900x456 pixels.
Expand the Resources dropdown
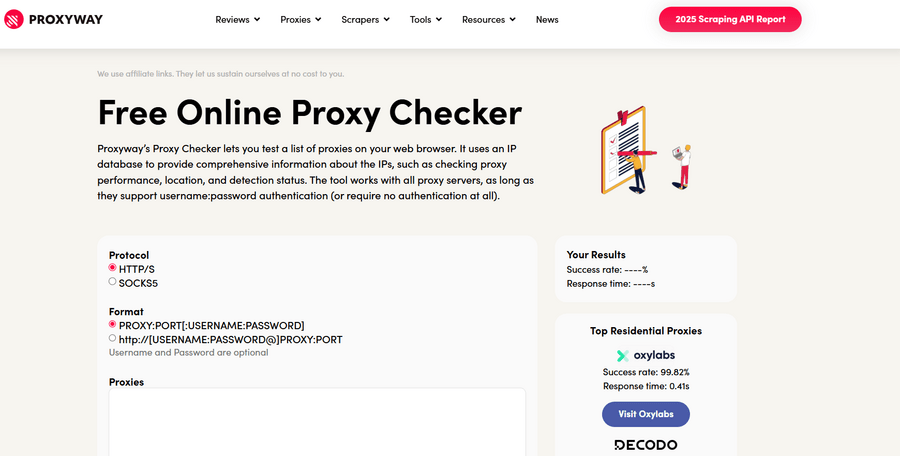coord(489,19)
